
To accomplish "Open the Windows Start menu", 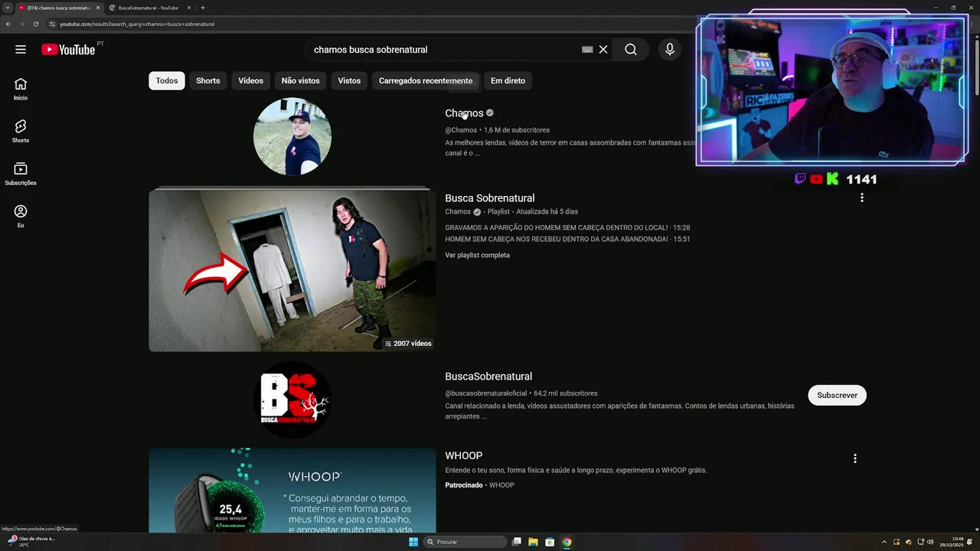I will [x=413, y=542].
